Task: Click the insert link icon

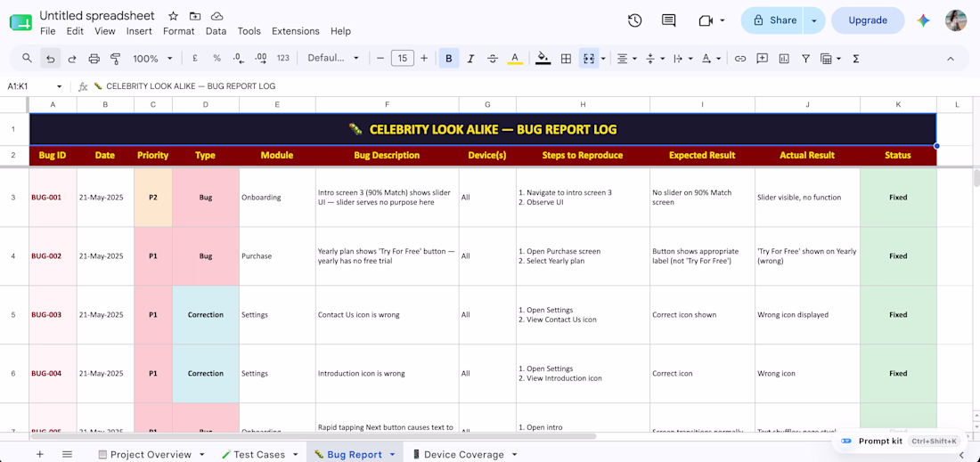Action: (x=740, y=58)
